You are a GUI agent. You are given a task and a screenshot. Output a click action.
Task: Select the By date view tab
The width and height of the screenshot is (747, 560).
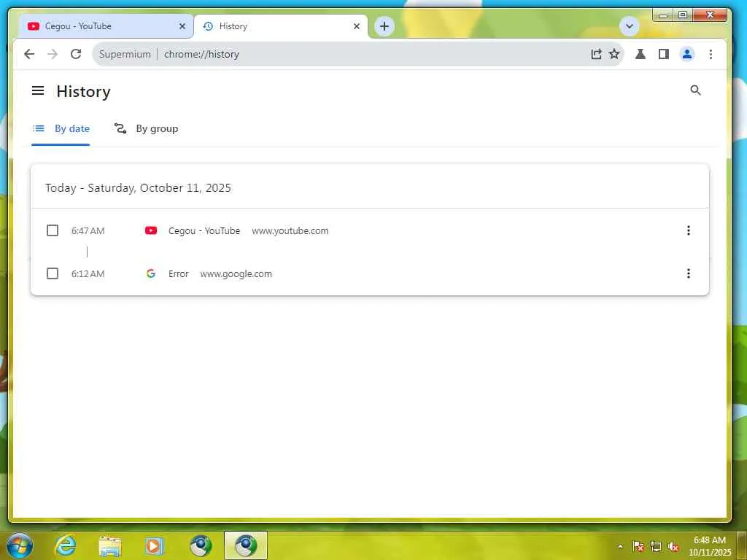click(61, 128)
